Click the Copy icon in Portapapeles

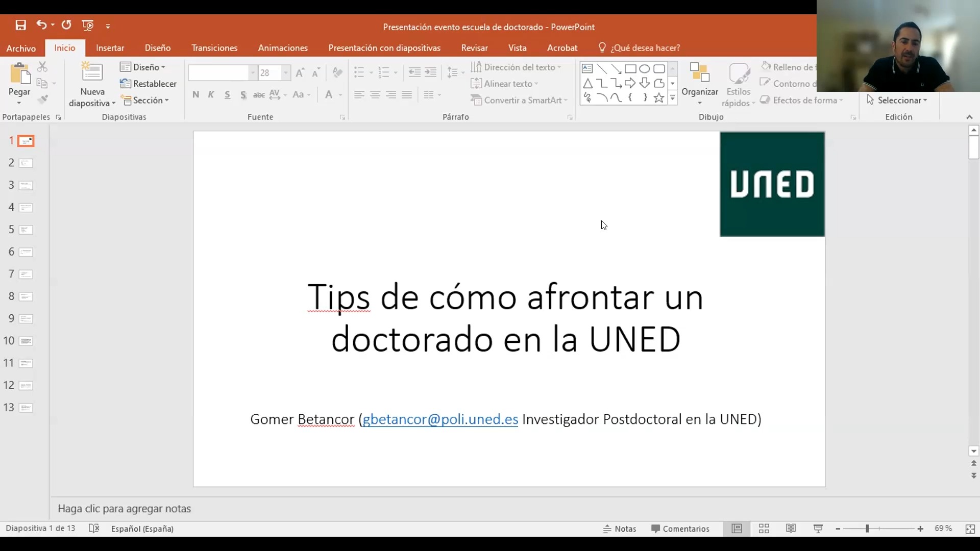pos(42,83)
